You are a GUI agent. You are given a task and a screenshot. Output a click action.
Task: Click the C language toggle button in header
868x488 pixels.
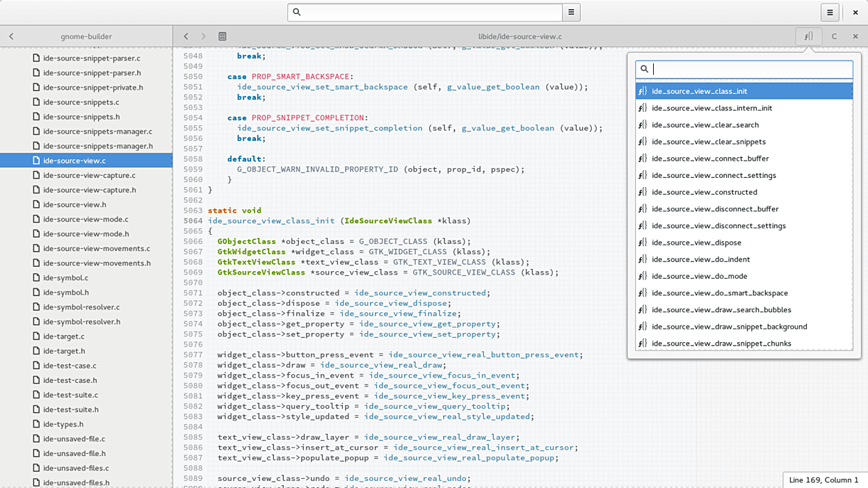[x=834, y=36]
